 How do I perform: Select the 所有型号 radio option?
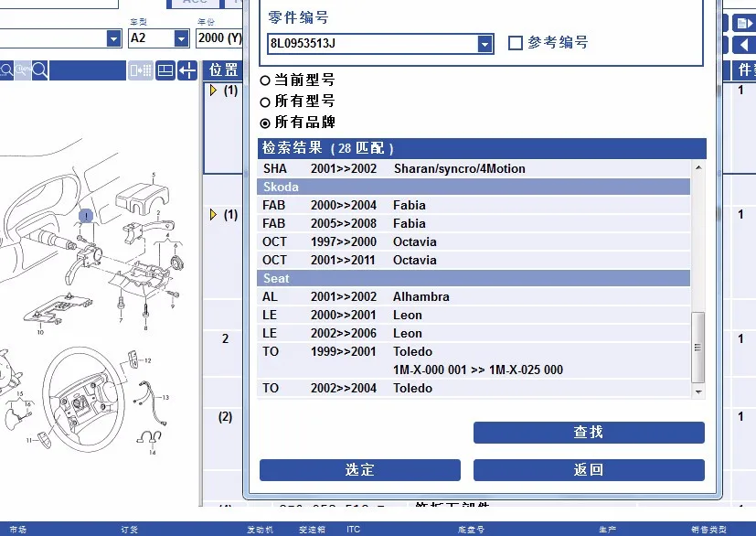tap(265, 102)
